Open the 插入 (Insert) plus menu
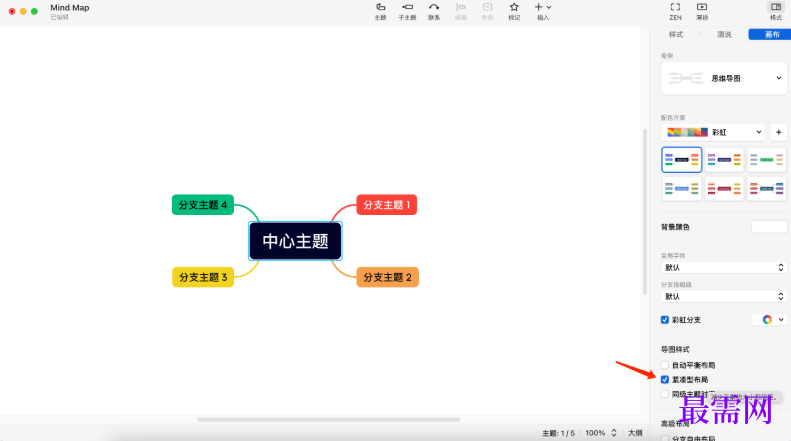 [543, 10]
